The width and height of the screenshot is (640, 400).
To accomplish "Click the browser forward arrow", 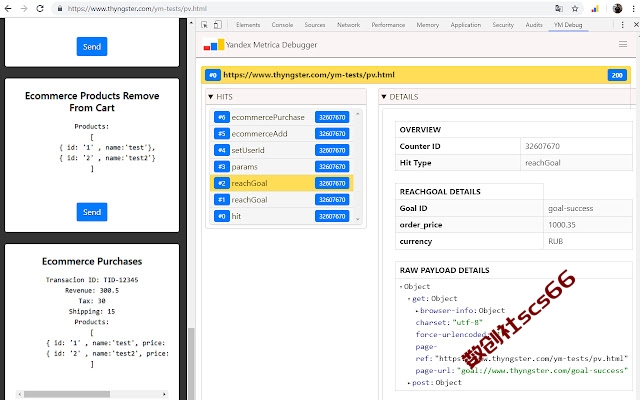I will click(x=24, y=8).
